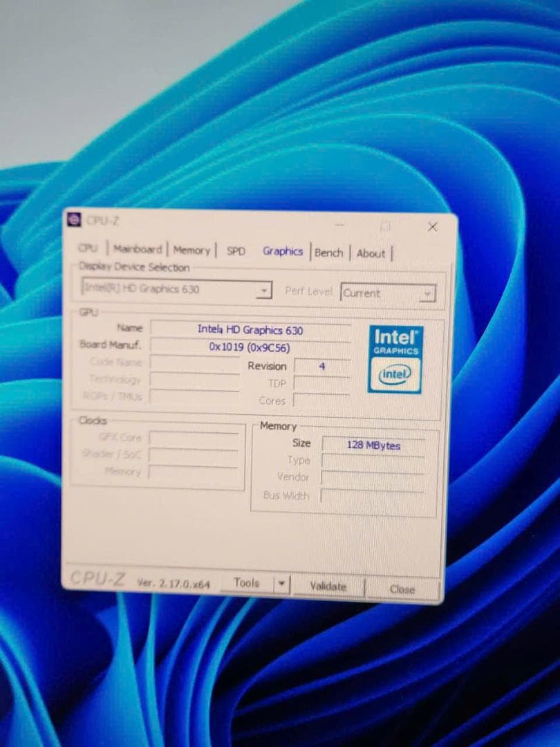Viewport: 560px width, 747px height.
Task: Click the CPU-Z logo at bottom left
Action: (98, 578)
